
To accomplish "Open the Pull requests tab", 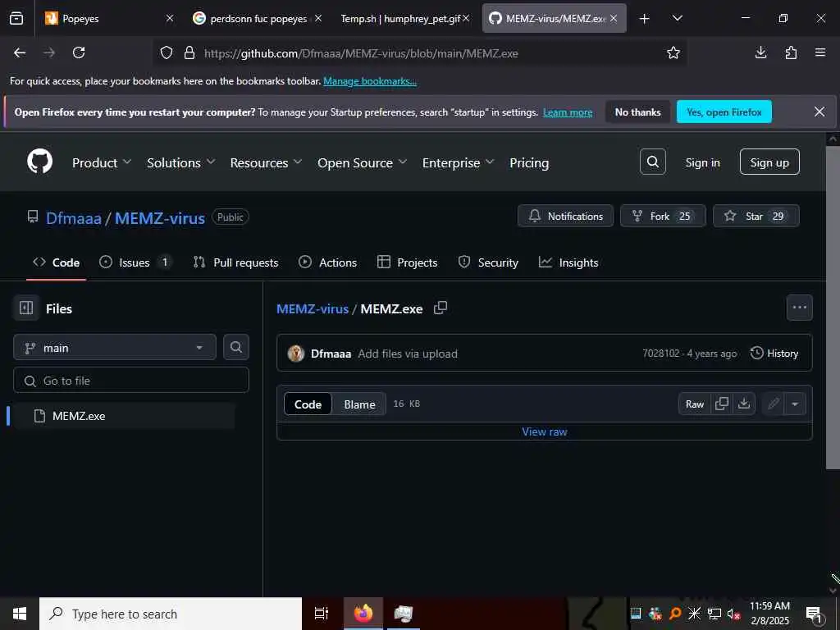I will [x=235, y=262].
